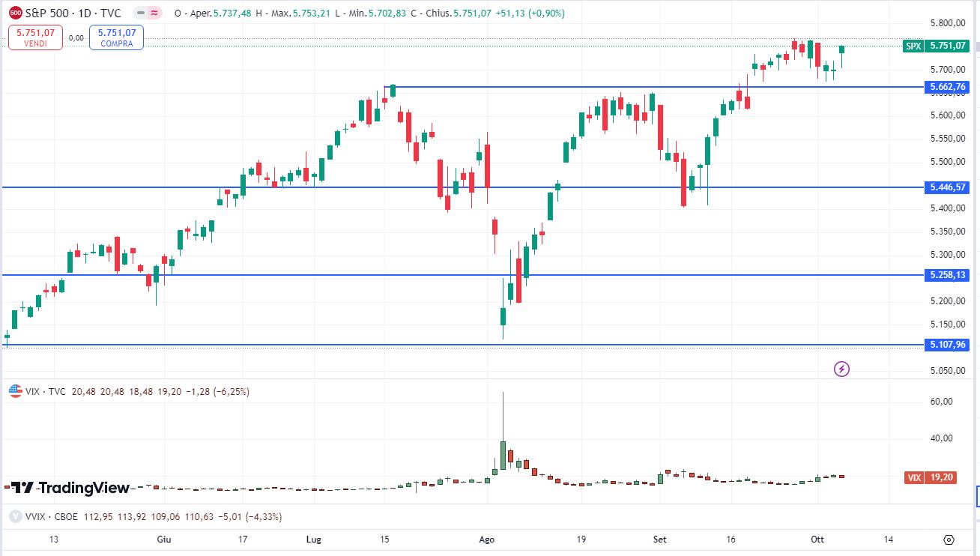Screen dimensions: 980x556
Task: Select the horizontal line label 5.107,96
Action: (x=948, y=345)
